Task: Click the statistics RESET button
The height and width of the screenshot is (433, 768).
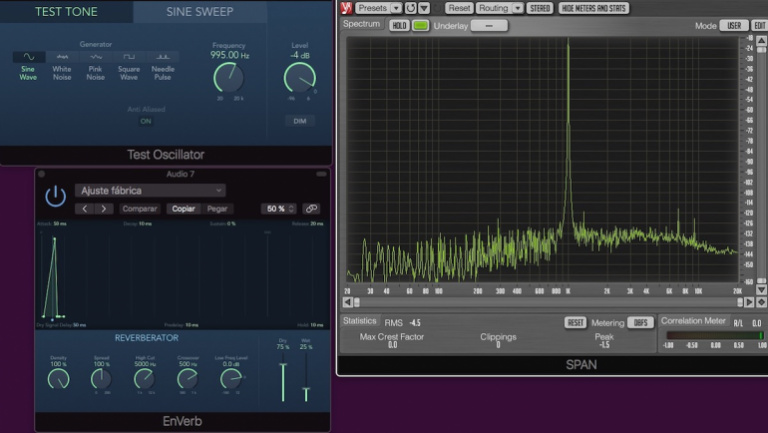Action: pyautogui.click(x=575, y=323)
